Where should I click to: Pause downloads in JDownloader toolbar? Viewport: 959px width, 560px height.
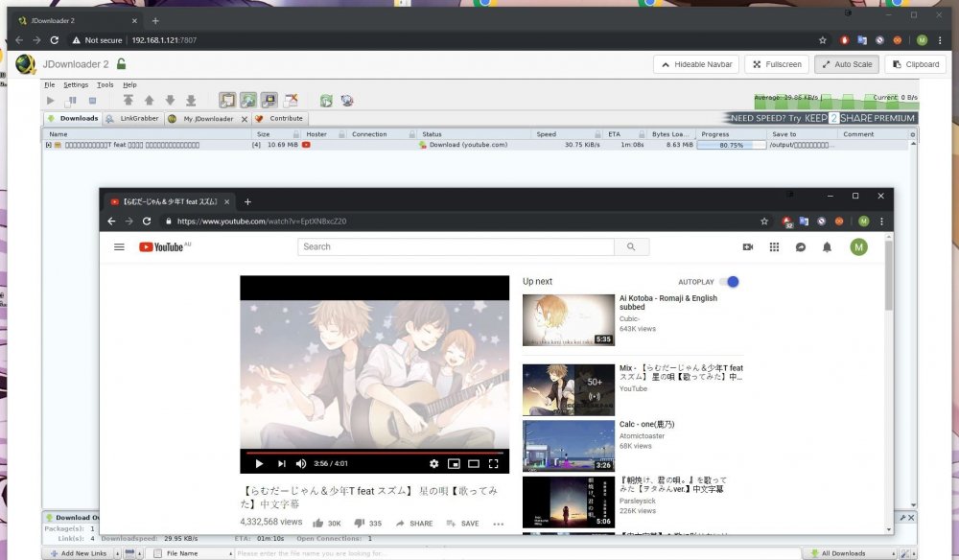(72, 101)
